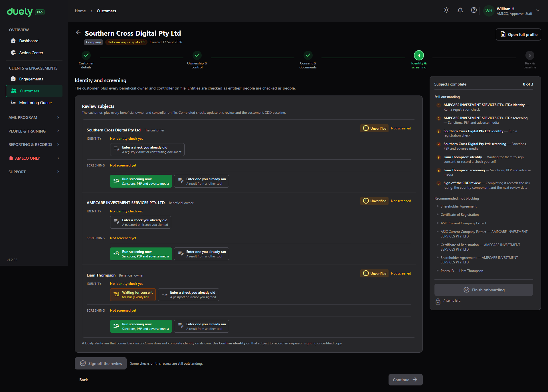Run screening now for AMPCARE INVESTMENT SERVICES
Viewport: 548px width, 392px height.
pos(141,254)
